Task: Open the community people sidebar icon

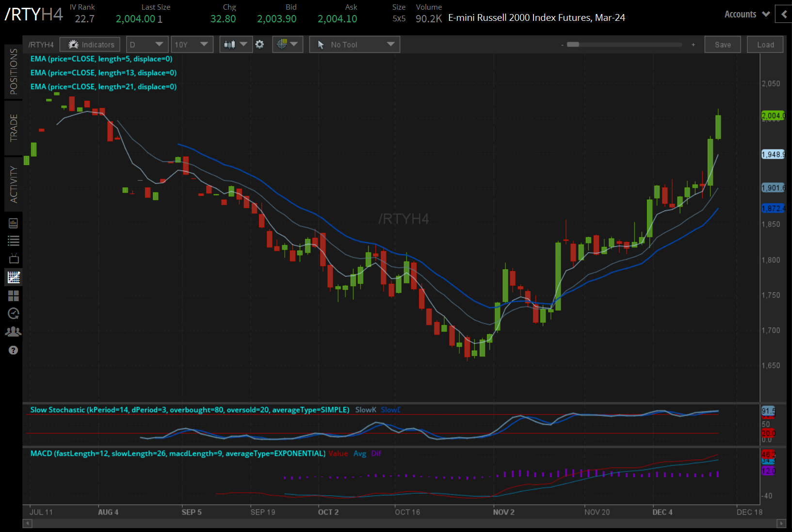Action: (14, 332)
